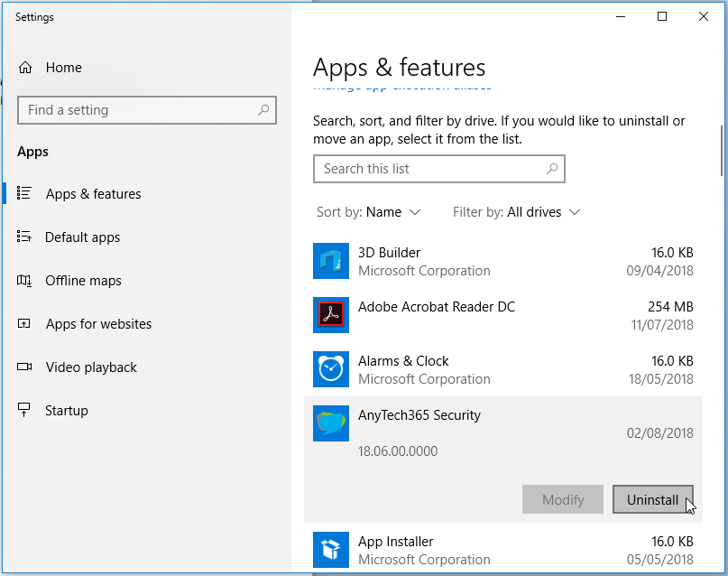
Task: Focus the Search this list field
Action: coord(439,169)
